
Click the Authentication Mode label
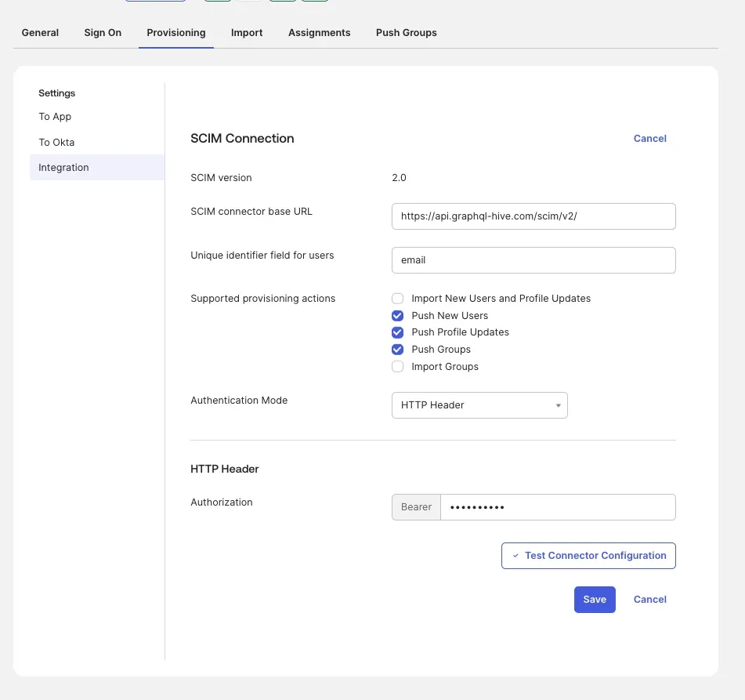click(239, 401)
